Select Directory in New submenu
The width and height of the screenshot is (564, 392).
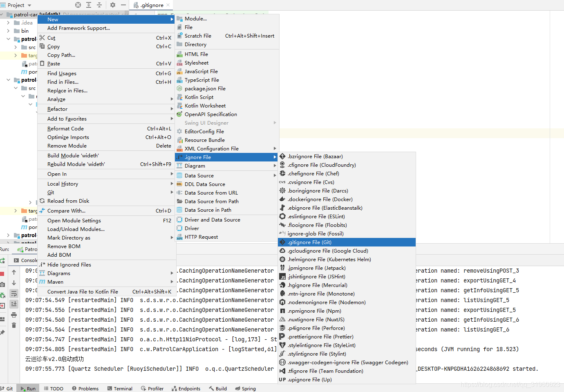tap(227, 45)
